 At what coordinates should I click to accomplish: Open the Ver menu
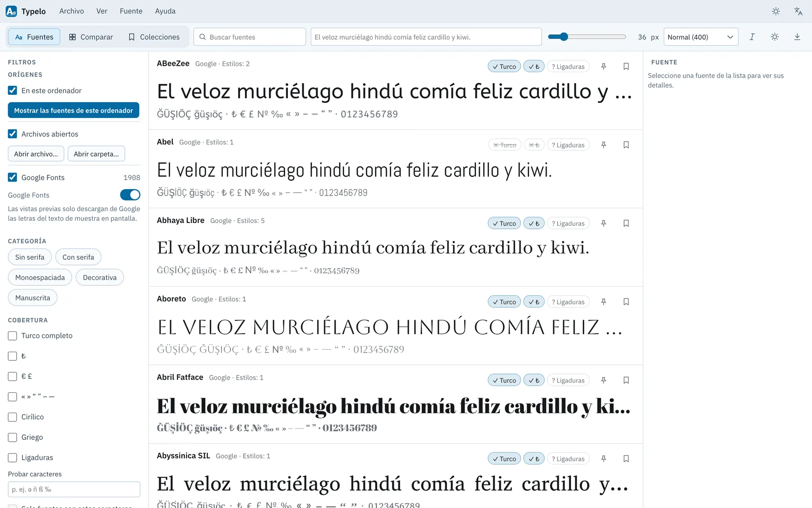point(102,11)
